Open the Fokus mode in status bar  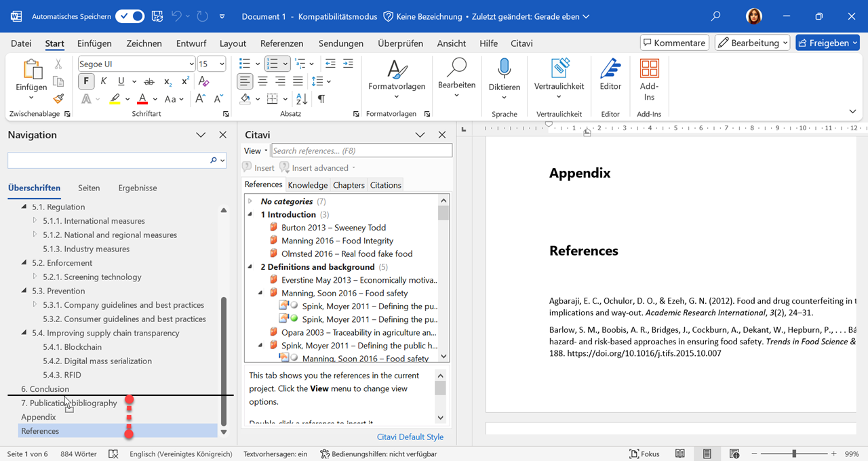click(x=644, y=454)
